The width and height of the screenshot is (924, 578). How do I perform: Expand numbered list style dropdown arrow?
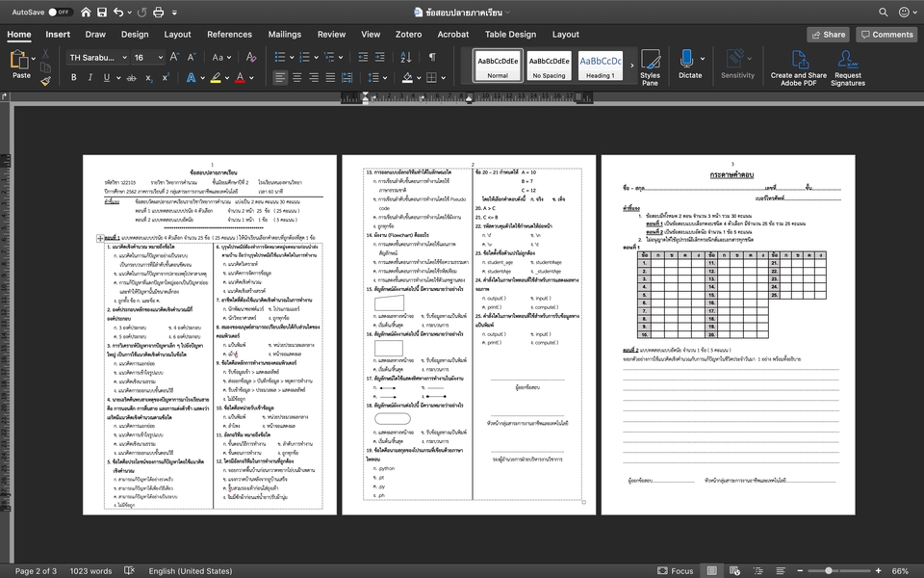click(316, 57)
